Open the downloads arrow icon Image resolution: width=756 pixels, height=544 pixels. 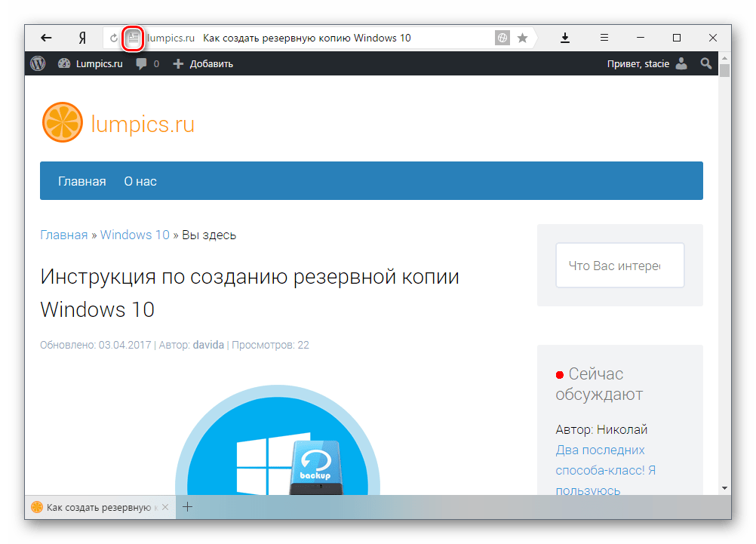pos(565,38)
